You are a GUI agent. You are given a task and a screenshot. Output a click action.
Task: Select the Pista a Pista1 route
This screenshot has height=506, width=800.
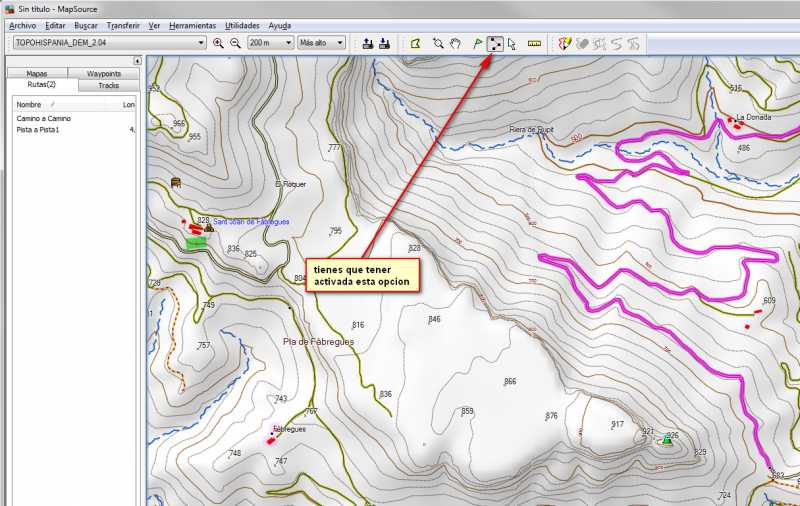click(x=38, y=130)
